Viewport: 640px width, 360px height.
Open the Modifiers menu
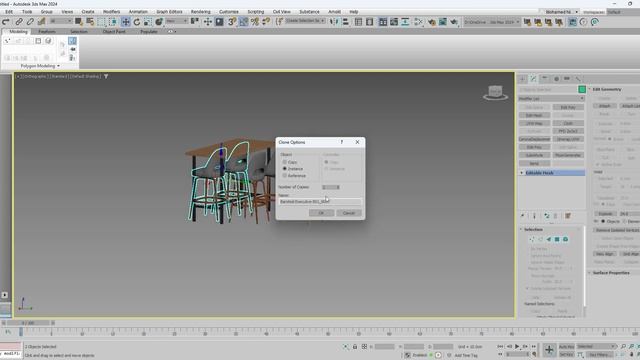pos(111,12)
